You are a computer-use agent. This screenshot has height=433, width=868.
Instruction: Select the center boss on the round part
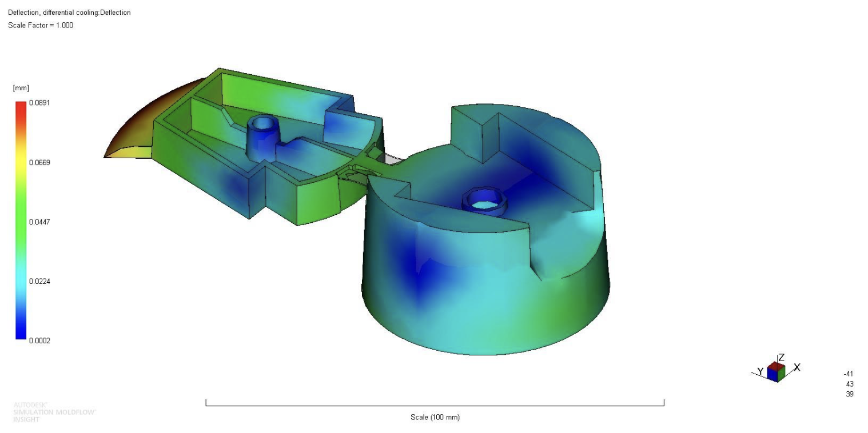[x=484, y=201]
